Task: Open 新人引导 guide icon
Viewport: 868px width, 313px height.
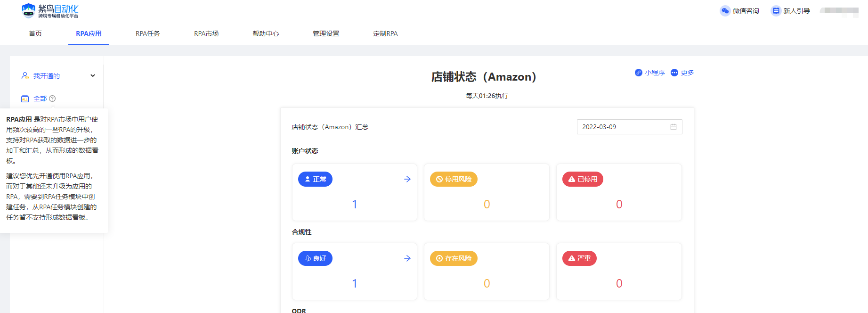Action: (x=776, y=11)
